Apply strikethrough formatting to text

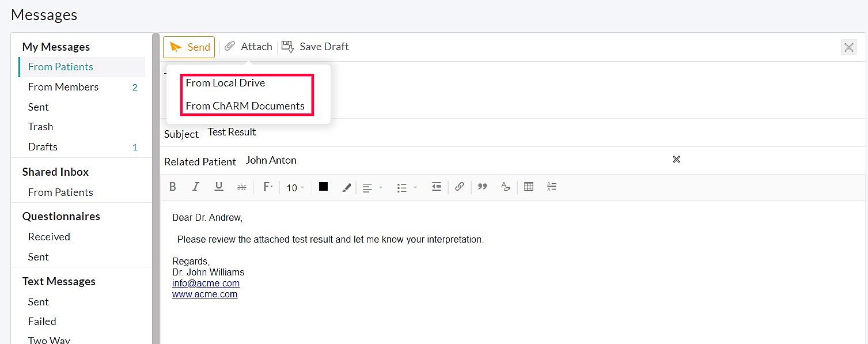241,187
